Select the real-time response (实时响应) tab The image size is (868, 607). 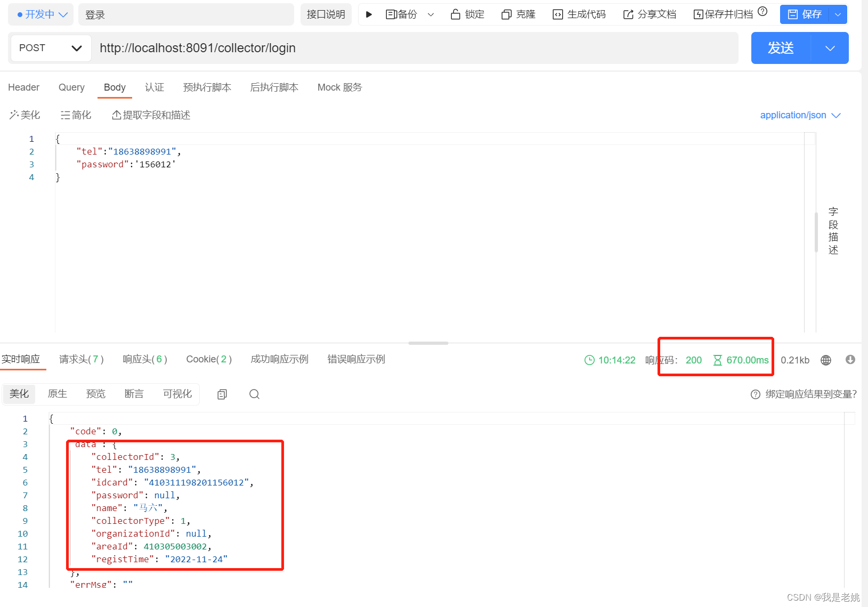(x=21, y=359)
